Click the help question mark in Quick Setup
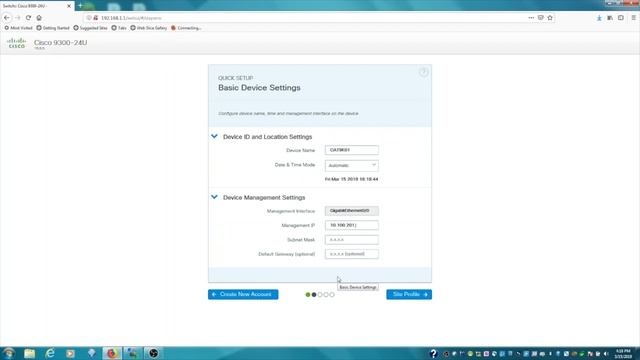The image size is (640, 360). (424, 72)
